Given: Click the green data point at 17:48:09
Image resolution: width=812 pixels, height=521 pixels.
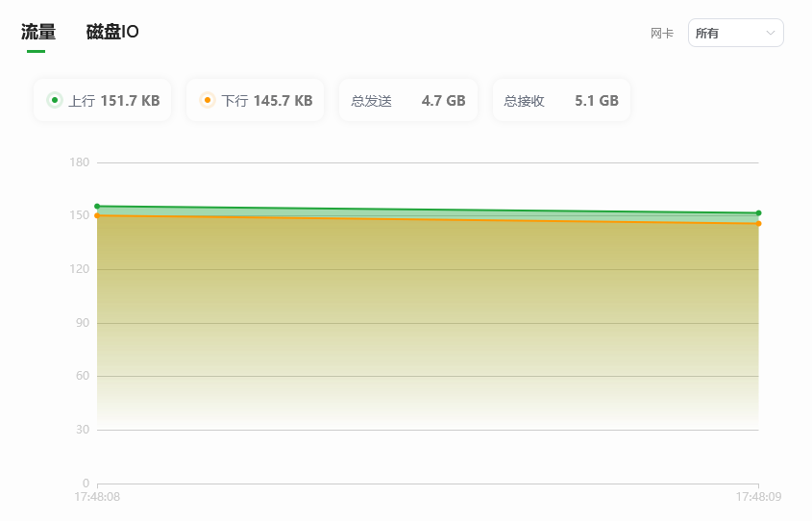Looking at the screenshot, I should click(x=758, y=212).
